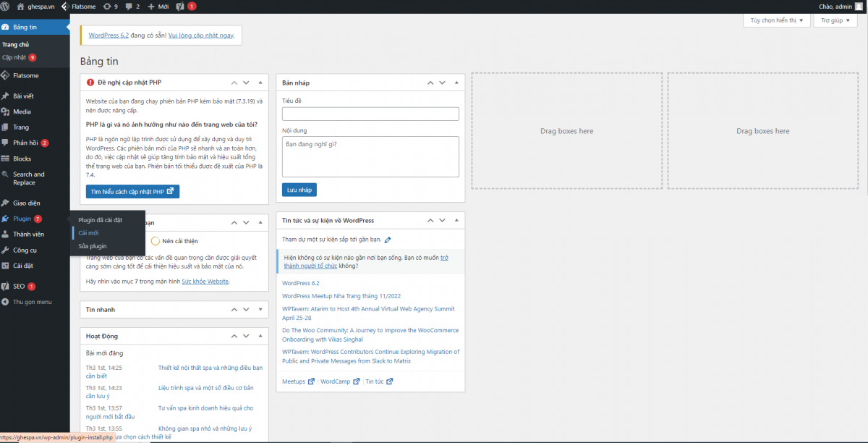Click the Lưu nháp button
868x443 pixels.
pos(299,190)
